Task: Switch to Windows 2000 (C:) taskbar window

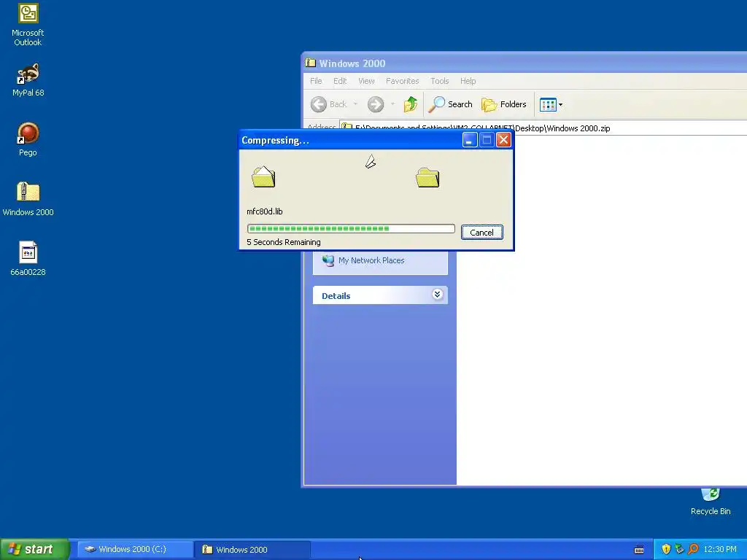Action: pos(135,550)
